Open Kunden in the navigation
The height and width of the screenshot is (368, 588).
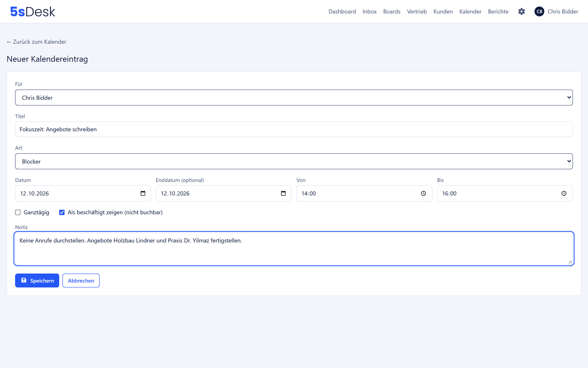coord(443,11)
